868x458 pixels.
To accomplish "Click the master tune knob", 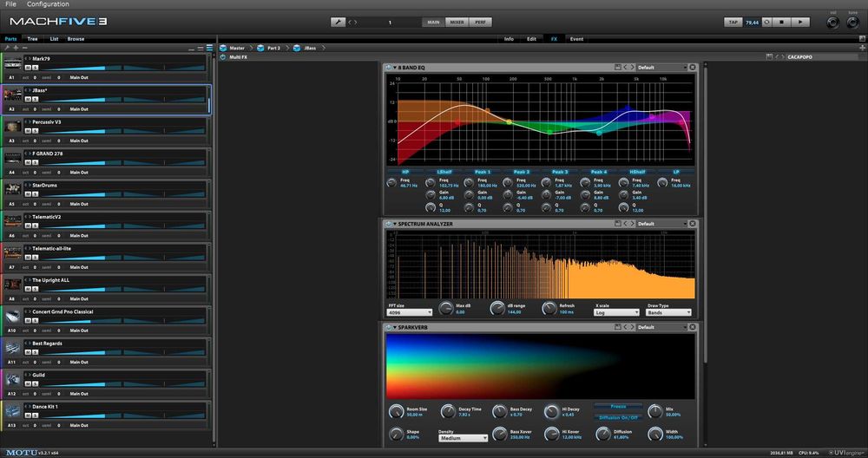I will coord(852,23).
